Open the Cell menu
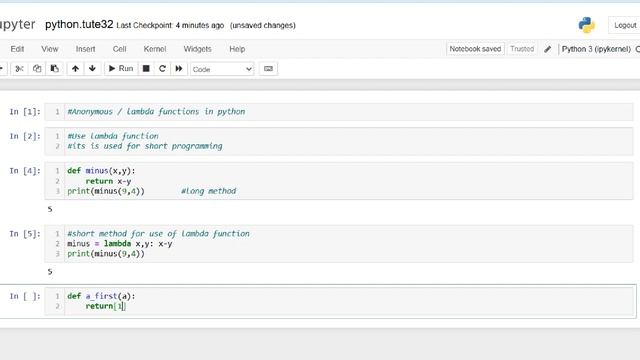The image size is (640, 360). [119, 49]
